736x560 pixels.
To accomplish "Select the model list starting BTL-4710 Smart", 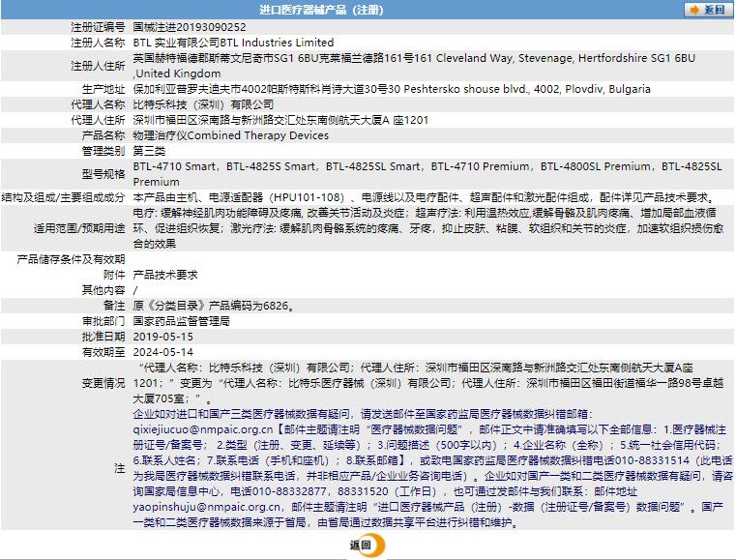I will point(427,174).
